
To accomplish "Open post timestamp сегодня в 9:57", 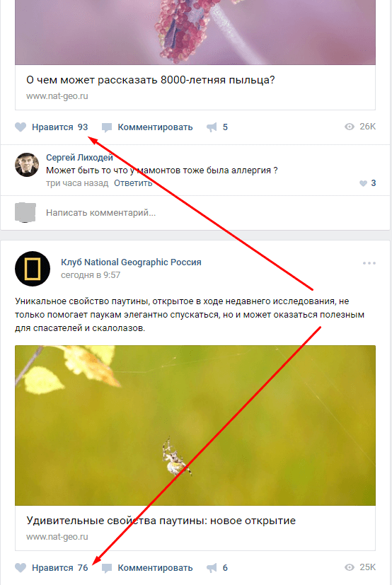I will 91,275.
